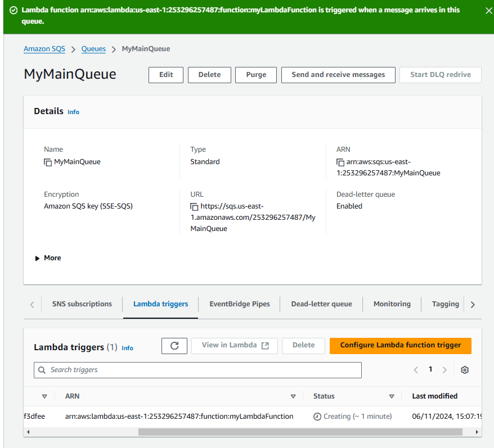This screenshot has height=448, width=494.
Task: Copy the MyMainQueue name using its copy icon
Action: coord(47,162)
